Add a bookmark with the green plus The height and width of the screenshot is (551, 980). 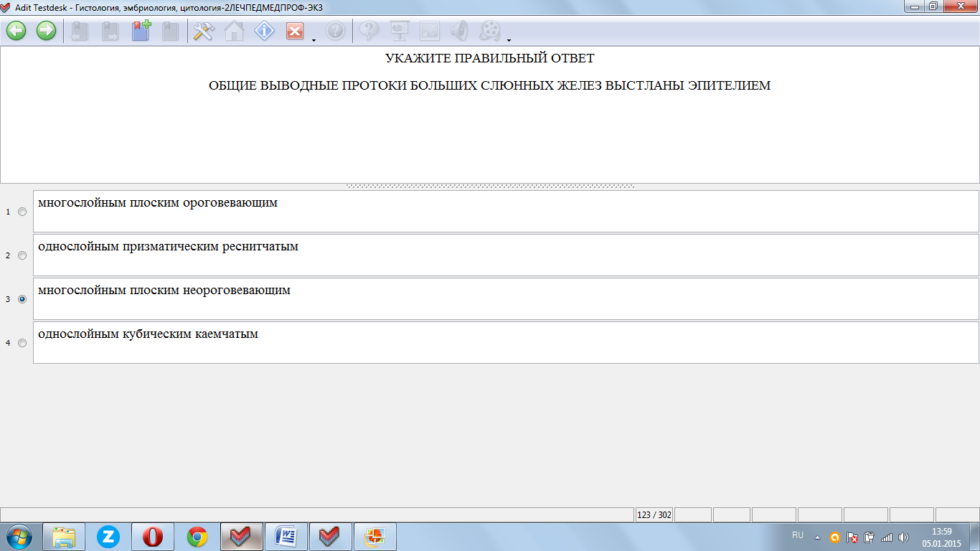point(141,31)
